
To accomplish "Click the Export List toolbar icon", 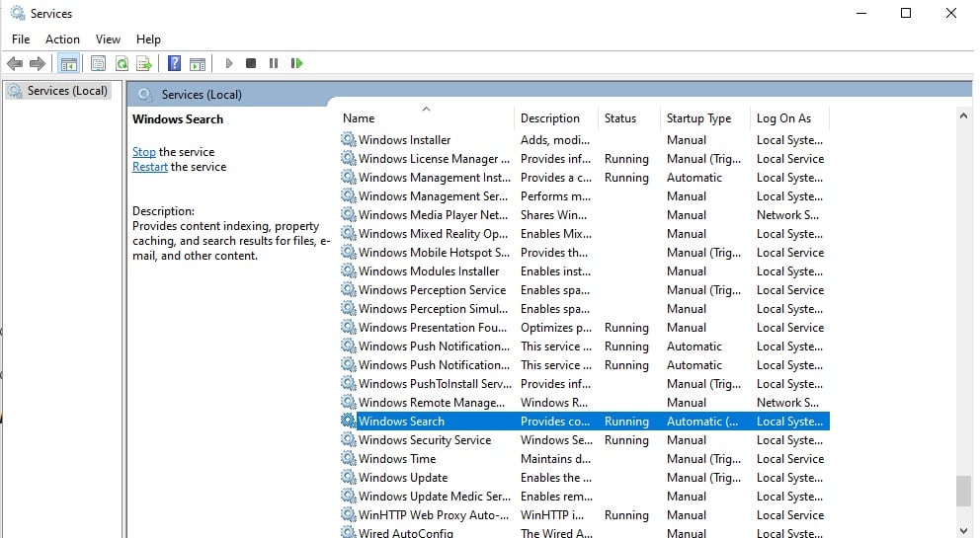I will [x=144, y=63].
